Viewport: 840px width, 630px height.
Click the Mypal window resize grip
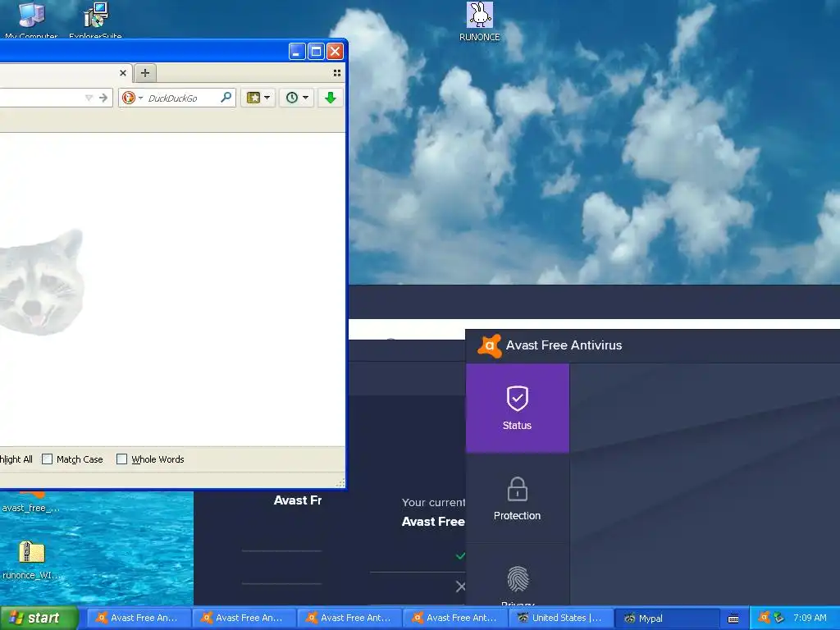340,482
